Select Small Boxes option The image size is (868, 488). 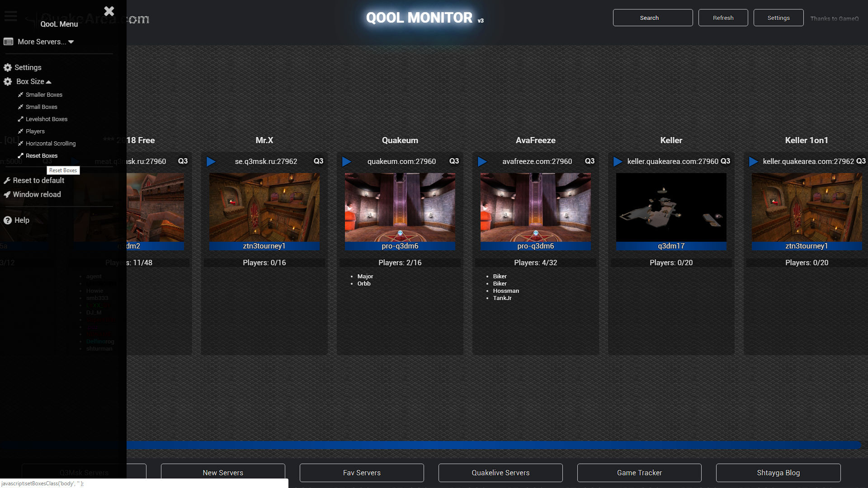click(42, 107)
